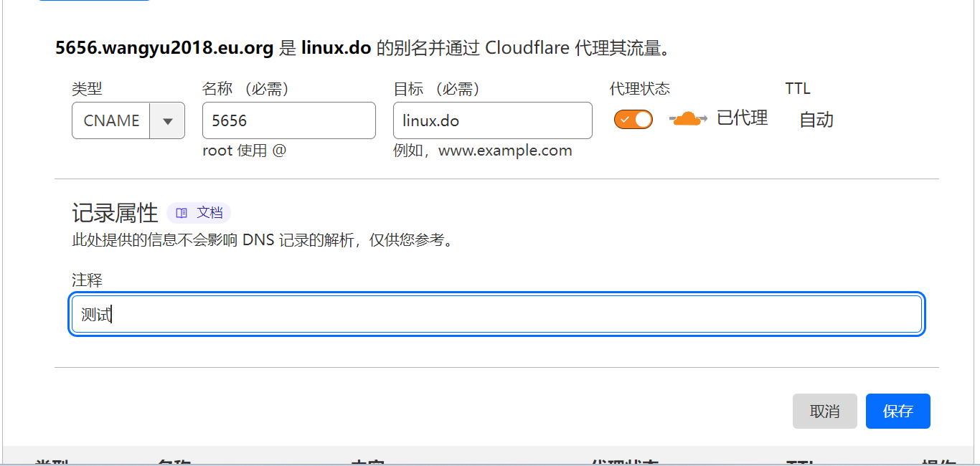Click the 已代理 status text

(x=743, y=118)
